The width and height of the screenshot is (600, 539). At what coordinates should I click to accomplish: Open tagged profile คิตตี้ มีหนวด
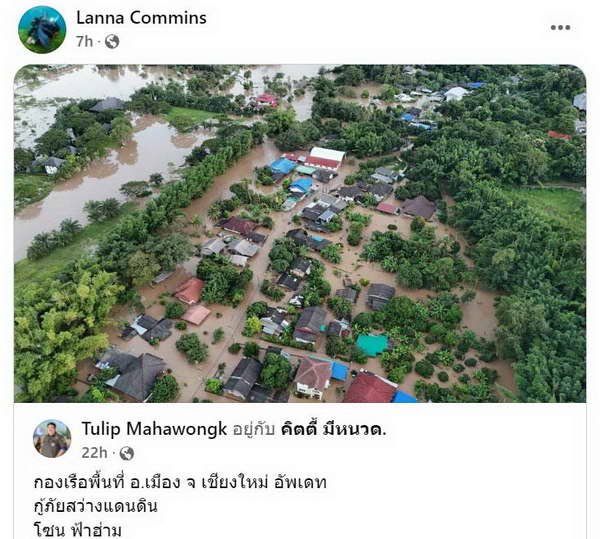pos(333,430)
